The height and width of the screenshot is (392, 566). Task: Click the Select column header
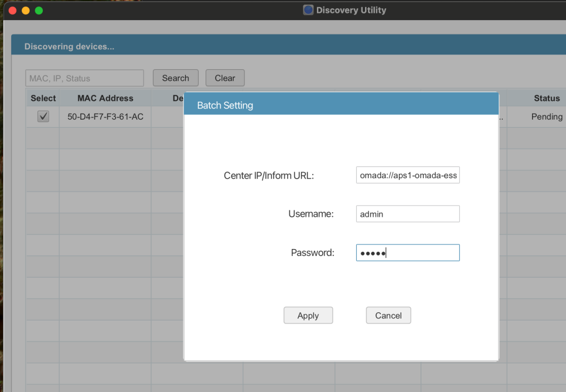(43, 98)
